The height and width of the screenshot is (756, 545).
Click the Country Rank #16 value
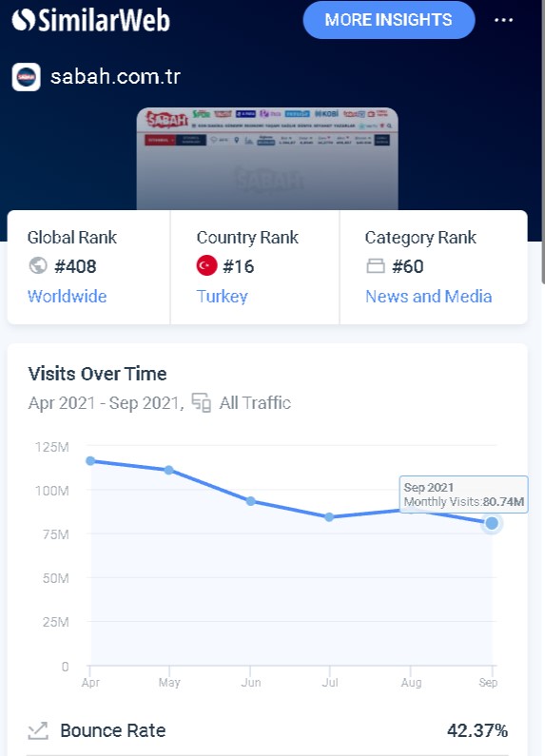(238, 266)
